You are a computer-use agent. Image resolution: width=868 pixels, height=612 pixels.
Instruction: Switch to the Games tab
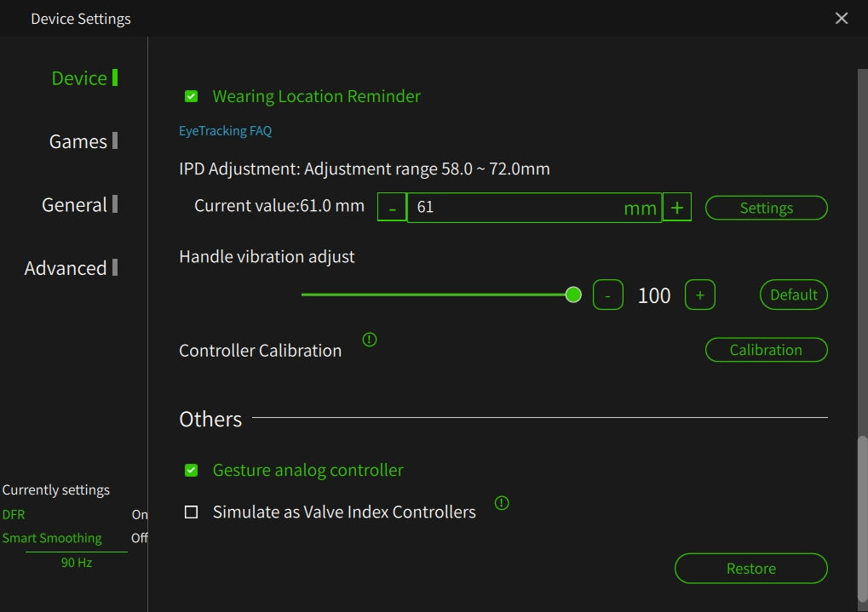pos(78,141)
